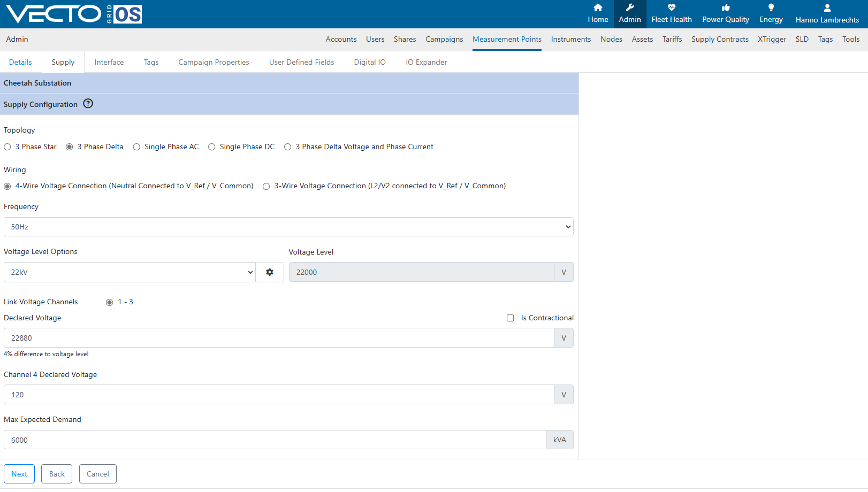Select Link Voltage Channels 1 - 3
This screenshot has width=868, height=492.
tap(110, 302)
